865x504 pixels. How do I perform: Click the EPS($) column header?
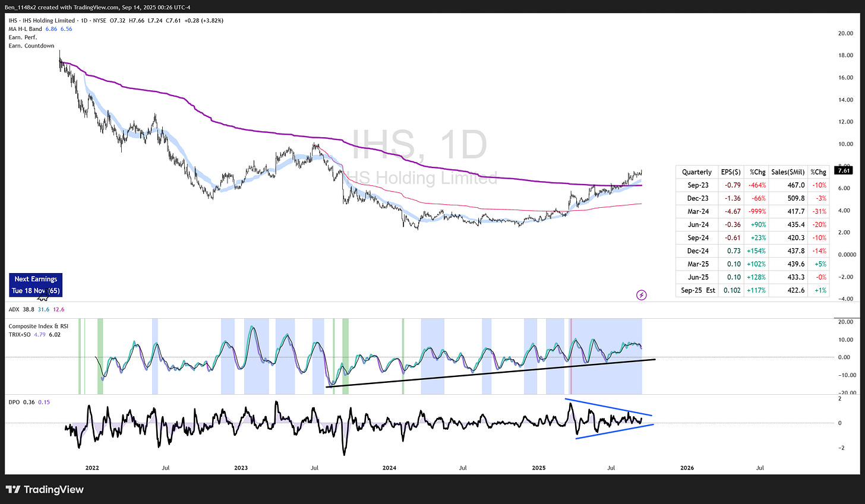(x=731, y=172)
